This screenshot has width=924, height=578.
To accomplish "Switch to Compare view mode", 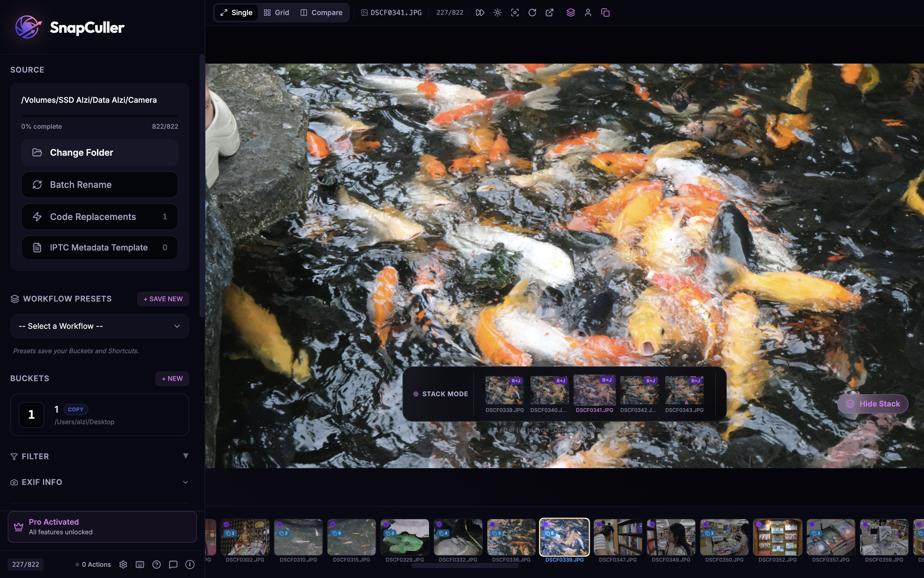I will pos(321,13).
